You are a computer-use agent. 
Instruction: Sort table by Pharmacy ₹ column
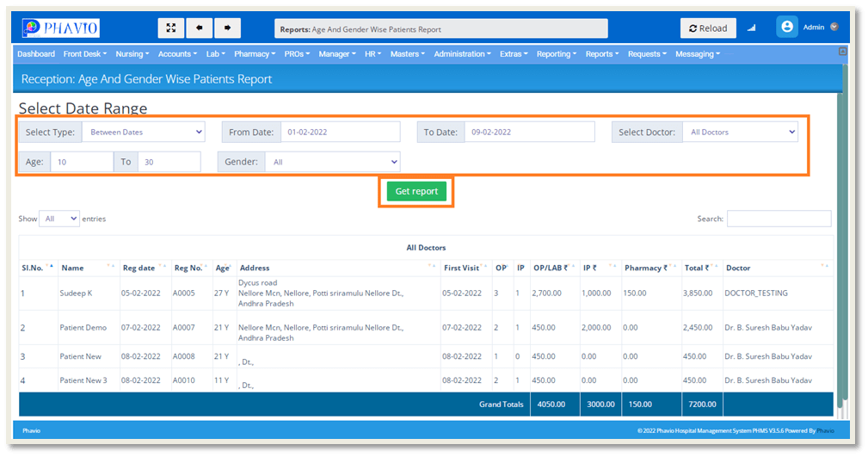(x=651, y=268)
